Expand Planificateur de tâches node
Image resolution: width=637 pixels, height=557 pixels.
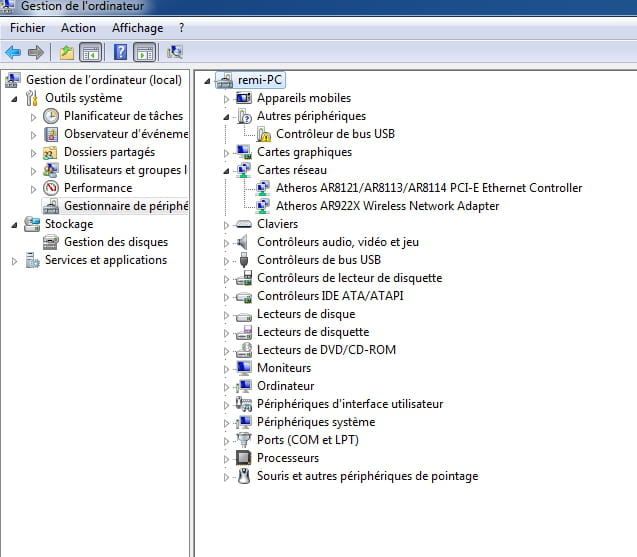point(33,117)
